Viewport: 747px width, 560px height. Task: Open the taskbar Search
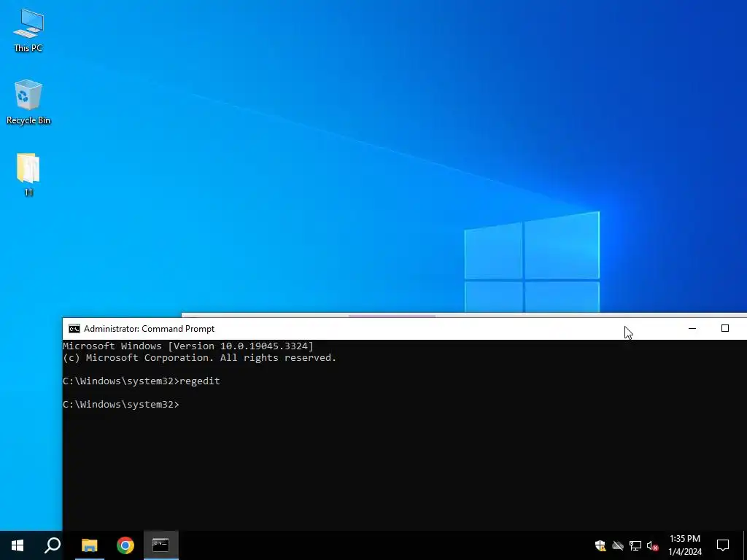click(x=53, y=545)
